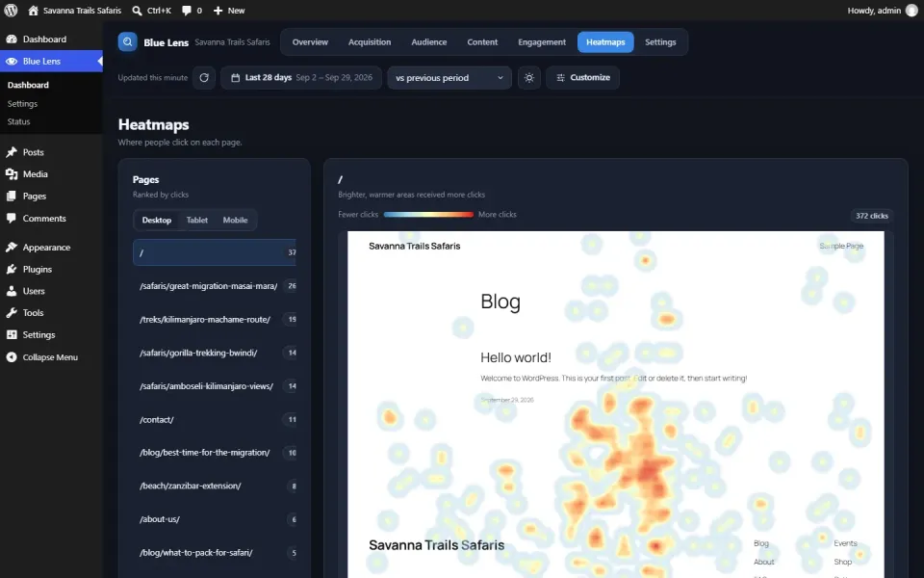924x578 pixels.
Task: Open Blue Lens Settings submenu item
Action: 22,104
